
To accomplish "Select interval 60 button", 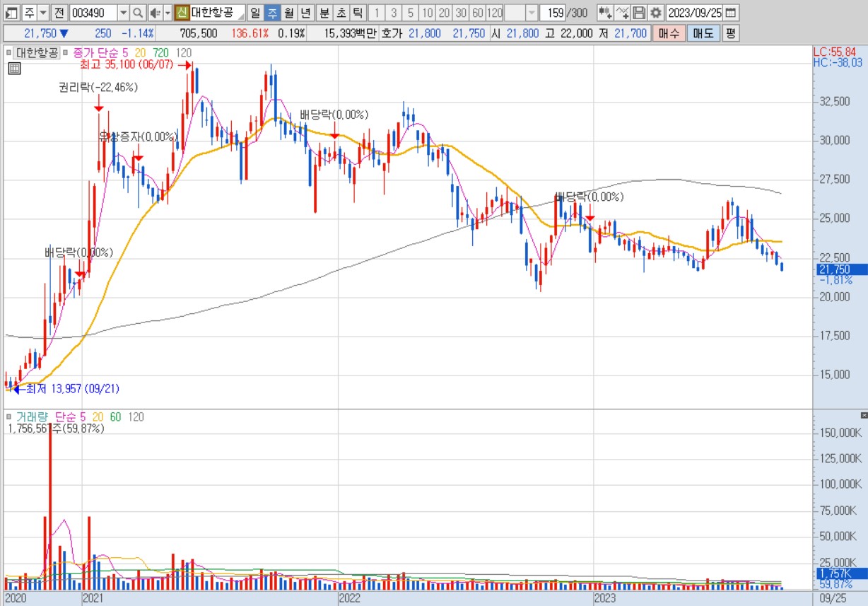I will [477, 13].
